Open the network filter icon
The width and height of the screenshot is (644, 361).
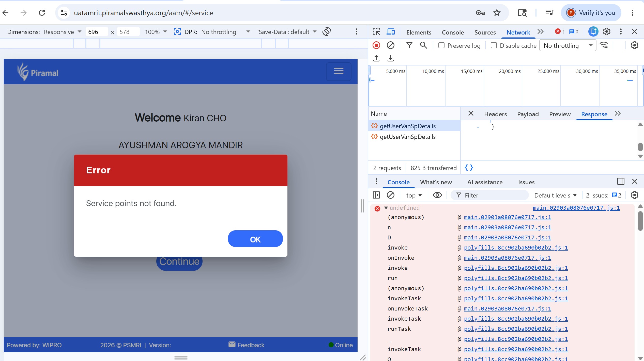click(409, 45)
